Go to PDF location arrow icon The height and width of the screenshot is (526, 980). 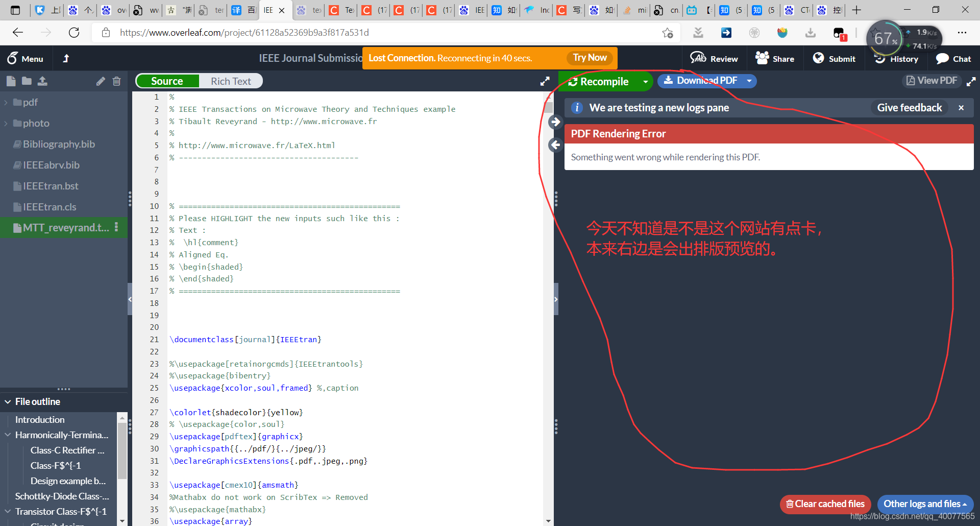(x=555, y=122)
